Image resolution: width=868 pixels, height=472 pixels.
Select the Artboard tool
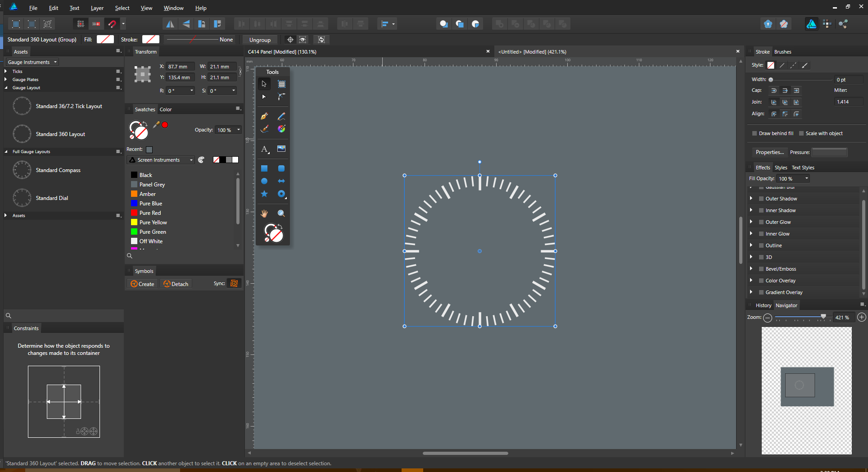tap(281, 84)
